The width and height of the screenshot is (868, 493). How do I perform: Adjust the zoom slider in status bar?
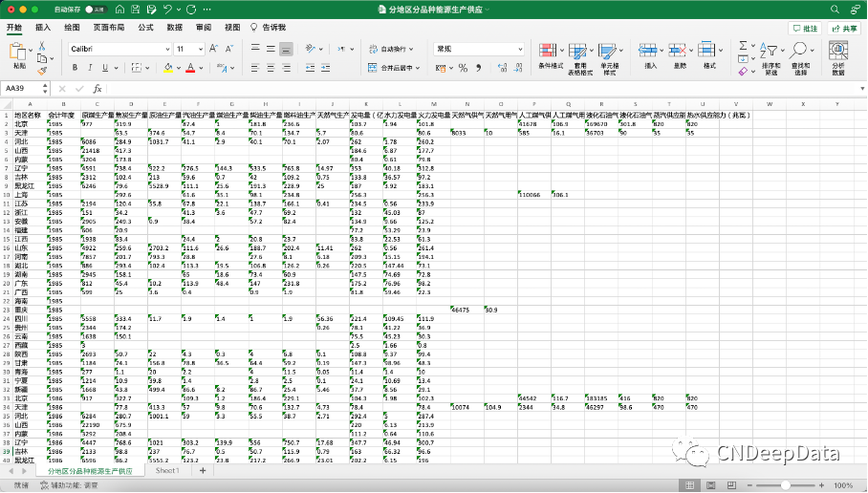pos(785,485)
